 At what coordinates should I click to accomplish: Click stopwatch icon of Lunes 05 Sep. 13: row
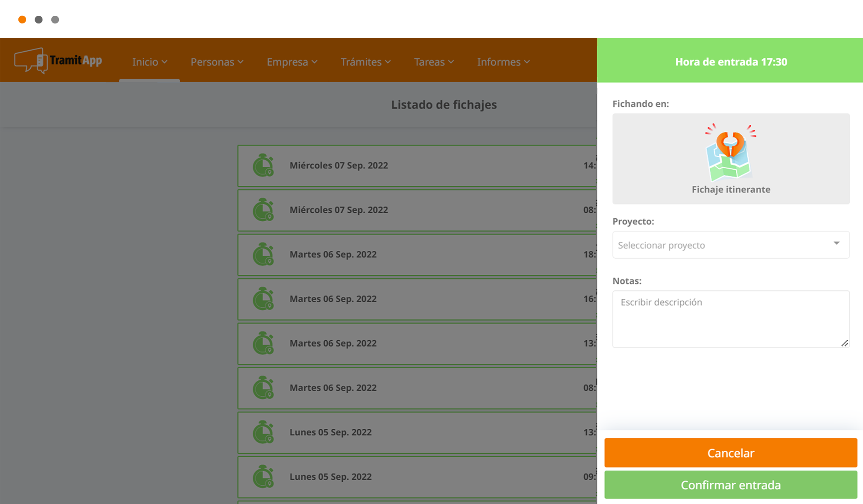(x=263, y=432)
